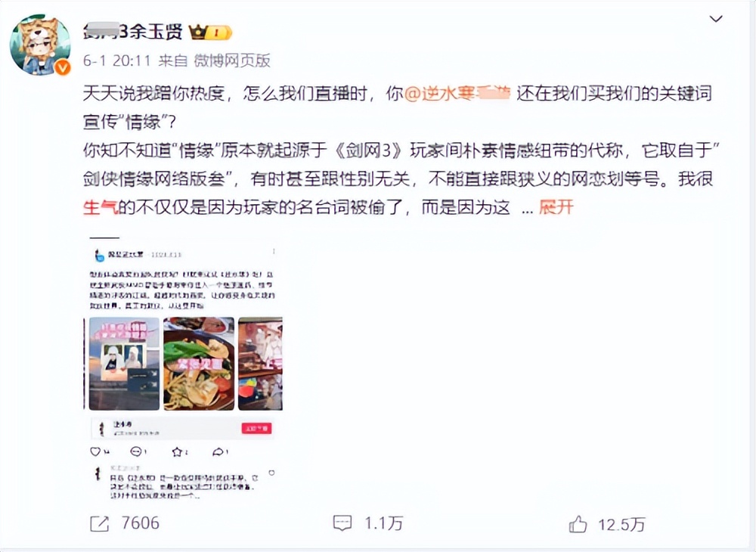Click the orange verified badge on avatar
The image size is (756, 552).
pos(63,68)
